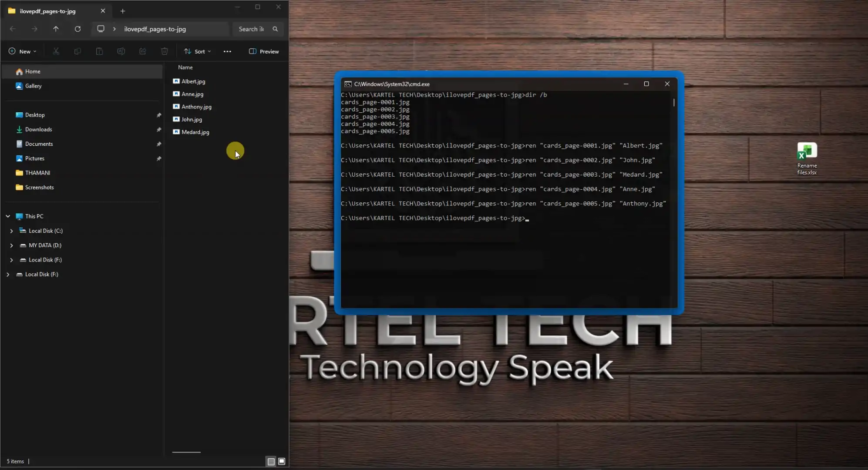This screenshot has width=868, height=470.
Task: Expand the bottom Local Disk (F:) node
Action: [x=8, y=275]
